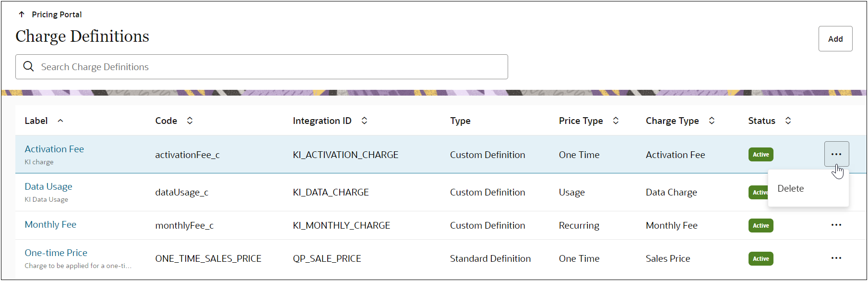This screenshot has height=281, width=868.
Task: Sort the Charge Type column
Action: [712, 121]
